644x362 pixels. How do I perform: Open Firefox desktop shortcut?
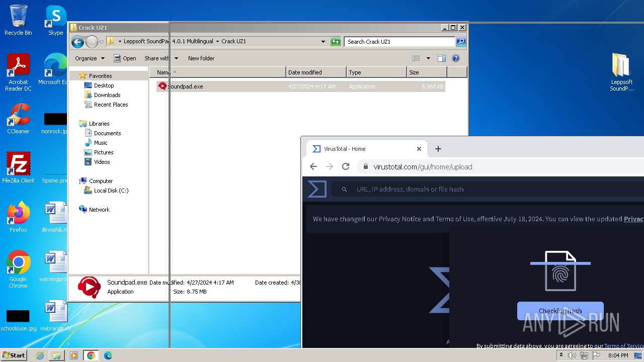pyautogui.click(x=18, y=217)
